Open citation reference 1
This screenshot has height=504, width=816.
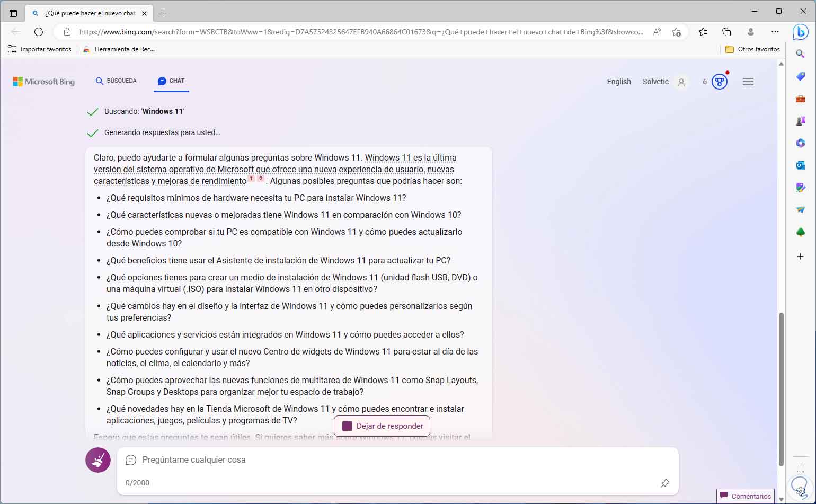tap(251, 179)
